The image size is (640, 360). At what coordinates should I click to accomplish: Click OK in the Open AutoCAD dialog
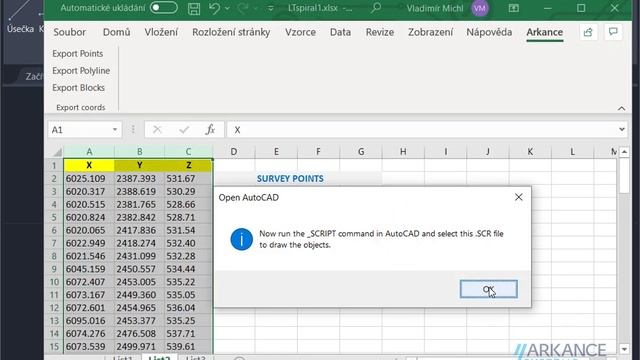click(489, 289)
